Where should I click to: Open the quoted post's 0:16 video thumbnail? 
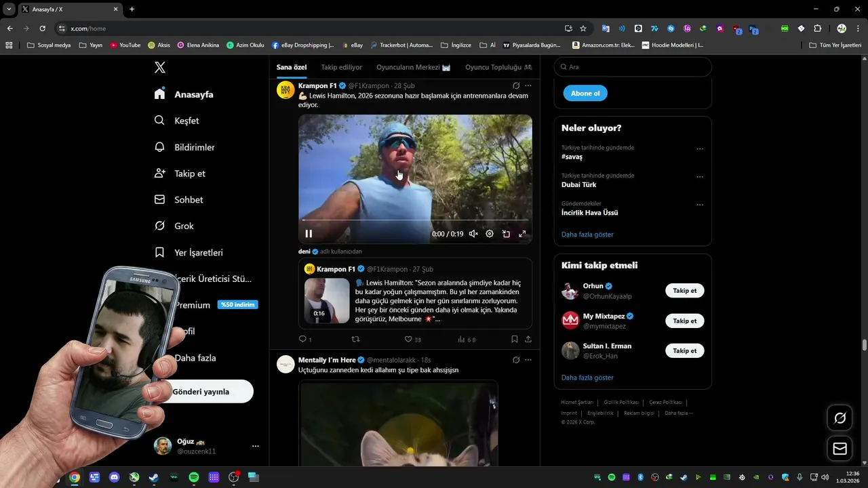327,300
